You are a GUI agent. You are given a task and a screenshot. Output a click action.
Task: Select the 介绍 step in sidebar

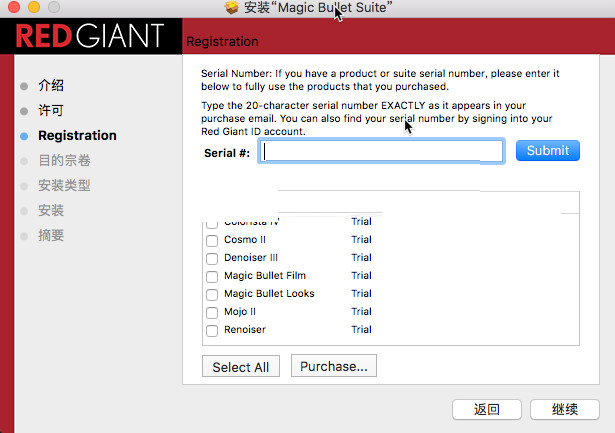51,85
